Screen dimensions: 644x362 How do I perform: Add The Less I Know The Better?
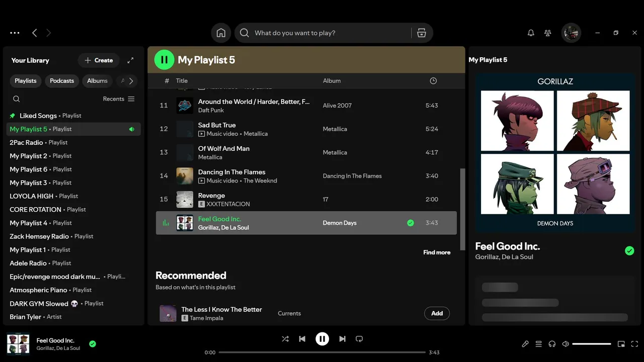click(x=437, y=313)
